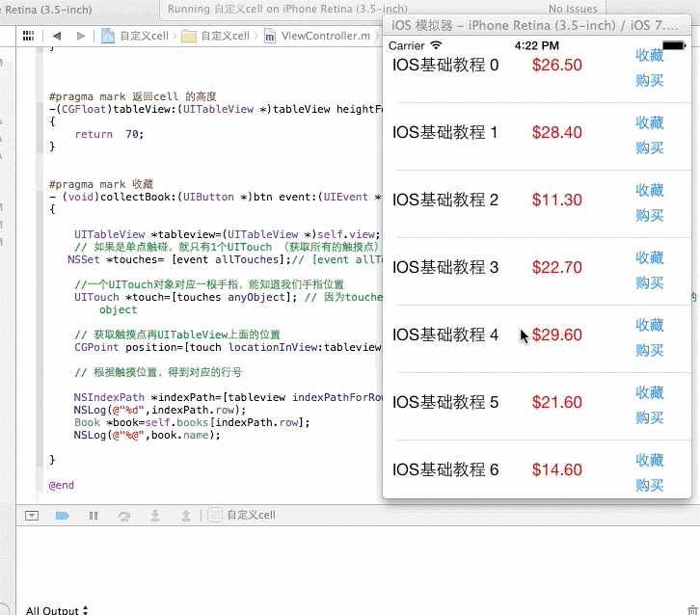This screenshot has width=700, height=615.
Task: Click #pragma mark 返回cell 的高度 line
Action: point(133,96)
